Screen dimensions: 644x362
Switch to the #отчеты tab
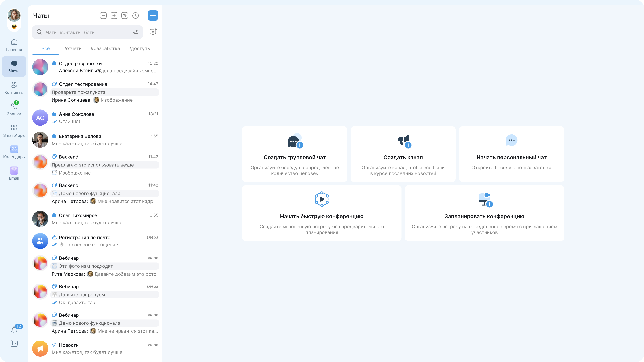coord(73,48)
